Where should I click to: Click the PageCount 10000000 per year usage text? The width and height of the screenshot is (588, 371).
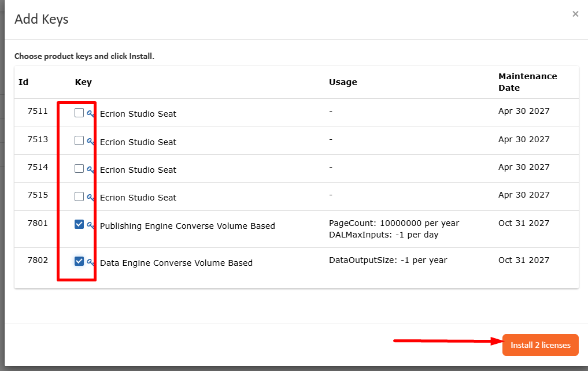point(394,223)
